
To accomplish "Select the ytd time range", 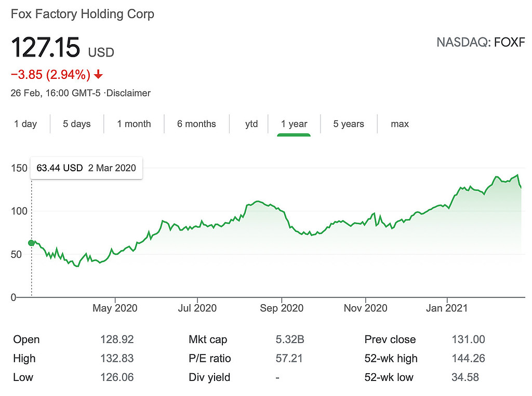I will [251, 124].
